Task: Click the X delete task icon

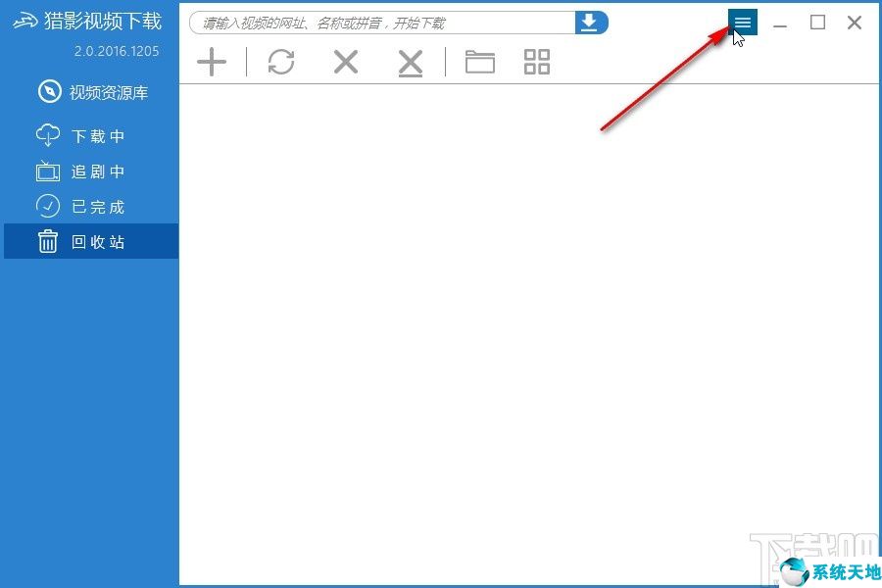Action: pyautogui.click(x=345, y=62)
